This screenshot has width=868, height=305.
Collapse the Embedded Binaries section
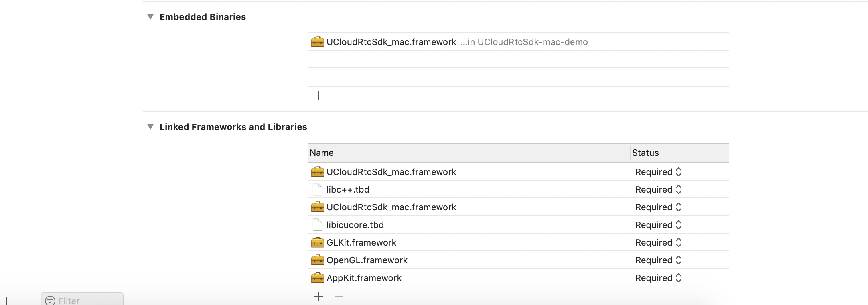tap(150, 17)
